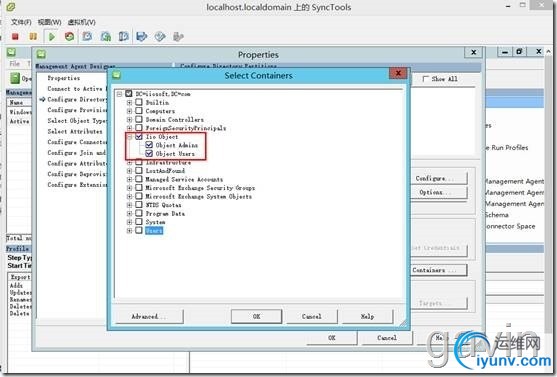Tick the Managed Service Accounts checkbox
Image resolution: width=557 pixels, height=377 pixels.
tap(139, 179)
